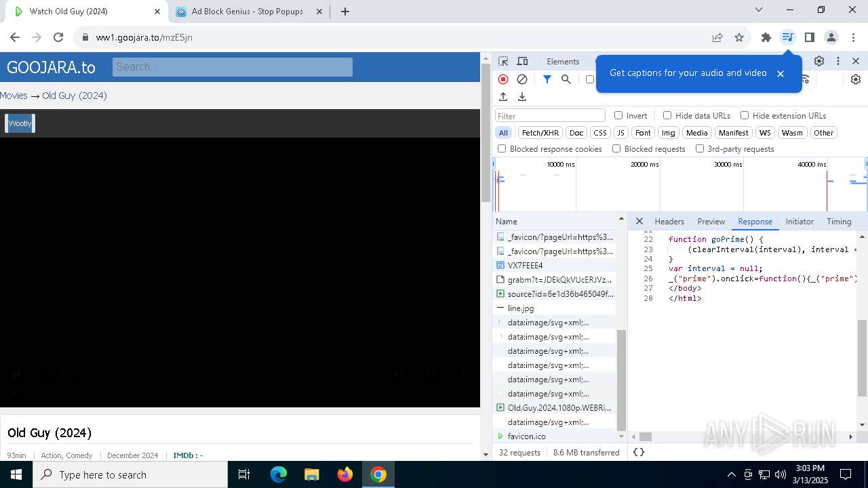This screenshot has height=488, width=868.
Task: Dismiss the captions tooltip popup
Action: click(x=781, y=73)
